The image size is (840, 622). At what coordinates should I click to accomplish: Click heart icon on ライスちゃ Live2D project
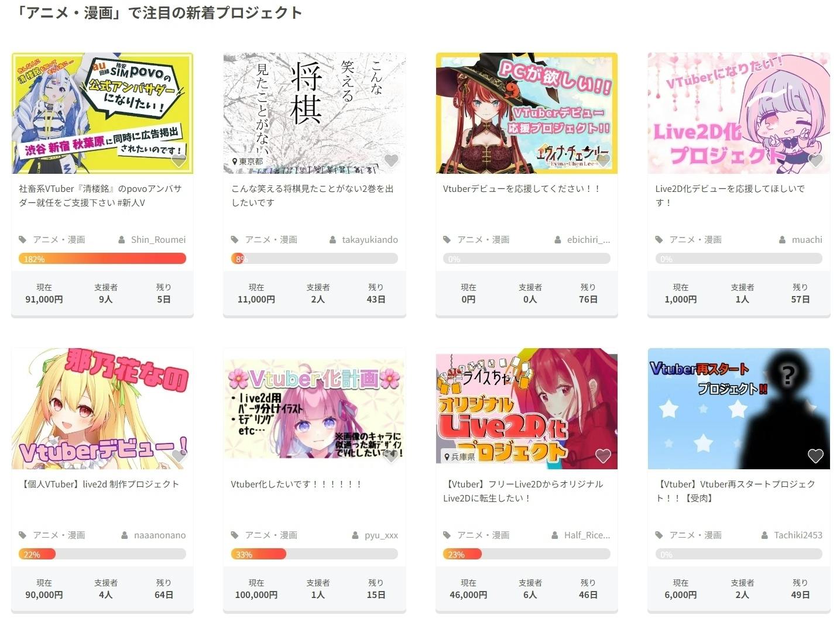pos(603,455)
